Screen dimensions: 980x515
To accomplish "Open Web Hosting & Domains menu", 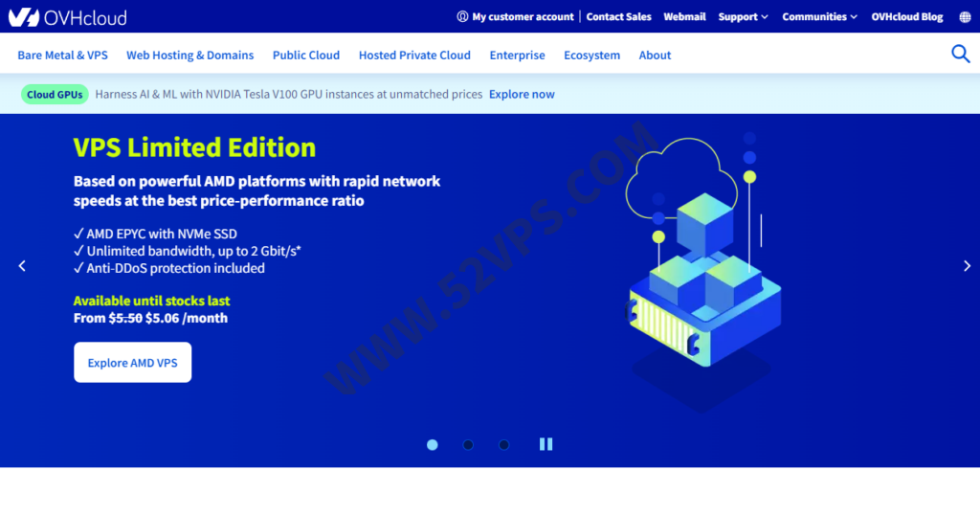I will tap(190, 55).
